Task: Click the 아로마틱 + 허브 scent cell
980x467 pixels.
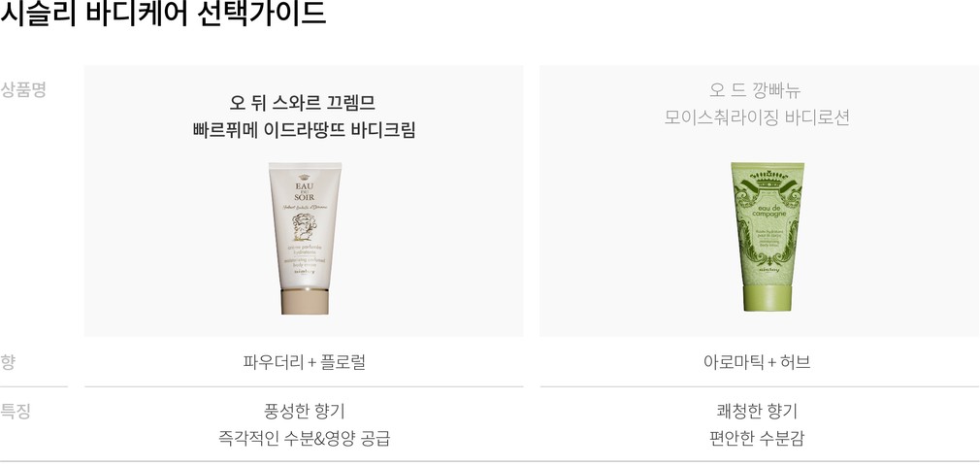Action: tap(757, 362)
